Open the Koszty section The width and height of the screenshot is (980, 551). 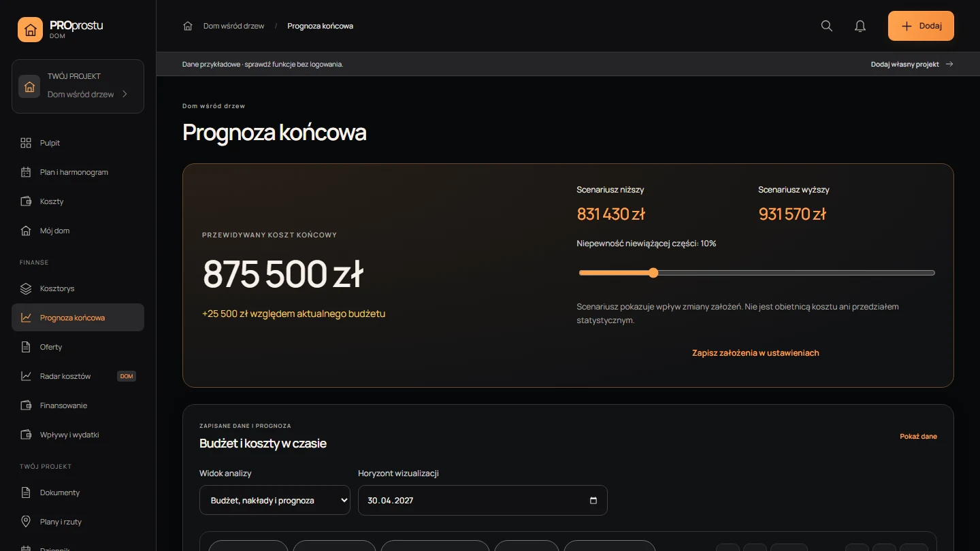point(78,201)
